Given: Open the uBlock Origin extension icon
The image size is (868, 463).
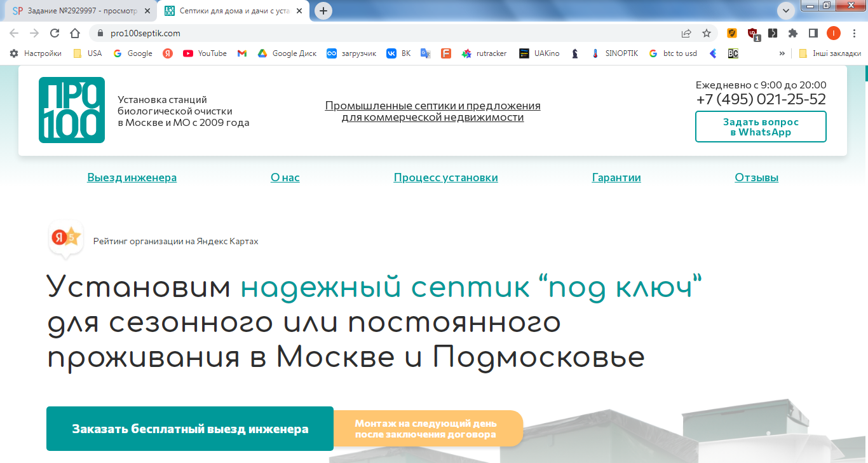Looking at the screenshot, I should click(753, 34).
